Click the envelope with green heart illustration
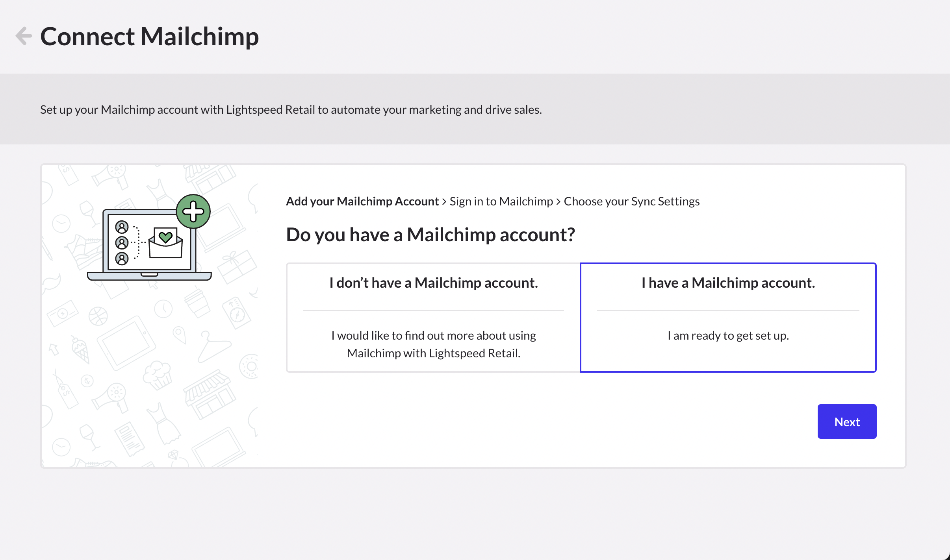 click(x=166, y=243)
